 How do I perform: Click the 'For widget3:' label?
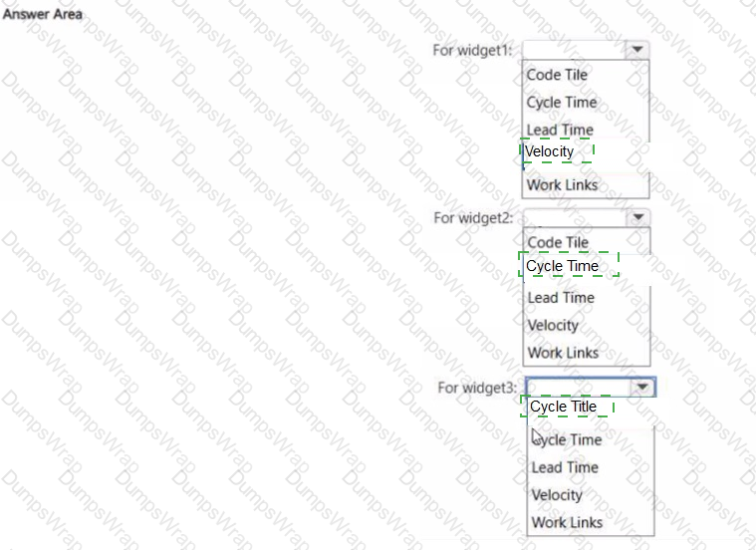pyautogui.click(x=477, y=388)
